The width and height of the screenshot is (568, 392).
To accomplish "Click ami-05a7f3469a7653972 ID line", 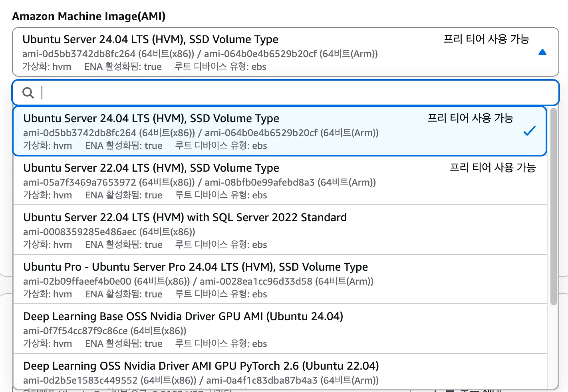I will pyautogui.click(x=199, y=182).
